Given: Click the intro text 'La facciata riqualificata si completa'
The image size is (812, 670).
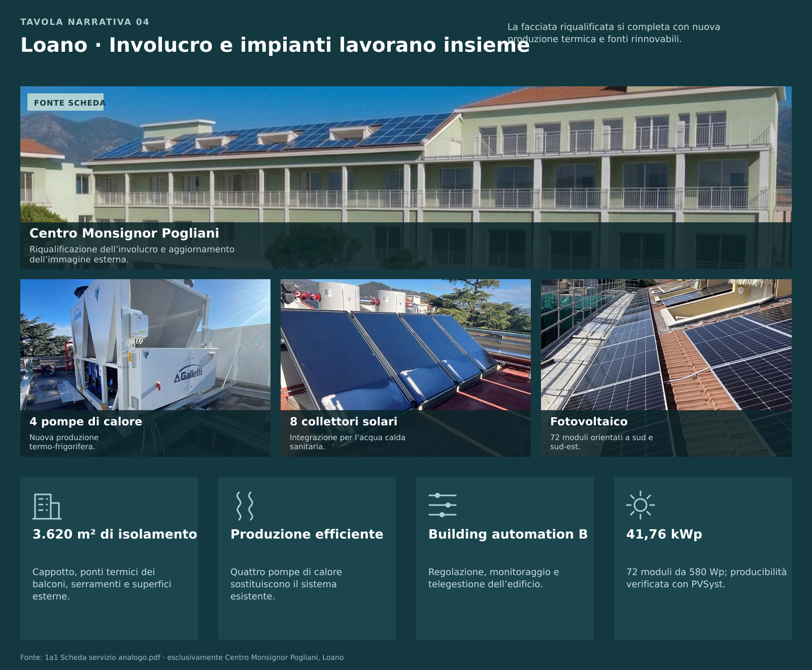Looking at the screenshot, I should pyautogui.click(x=614, y=32).
